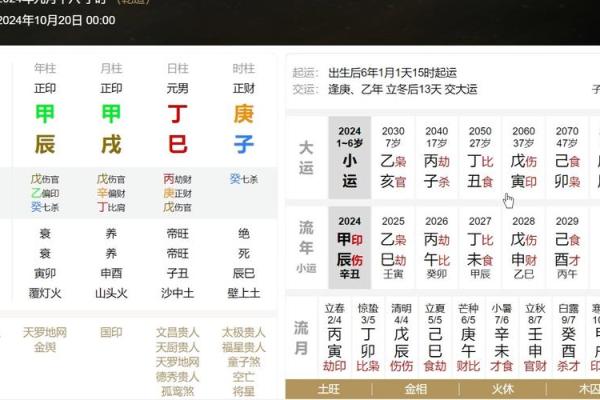Screen dimensions: 600x400
Task: Click the 丙劫财 hidden stem entry
Action: pyautogui.click(x=177, y=179)
